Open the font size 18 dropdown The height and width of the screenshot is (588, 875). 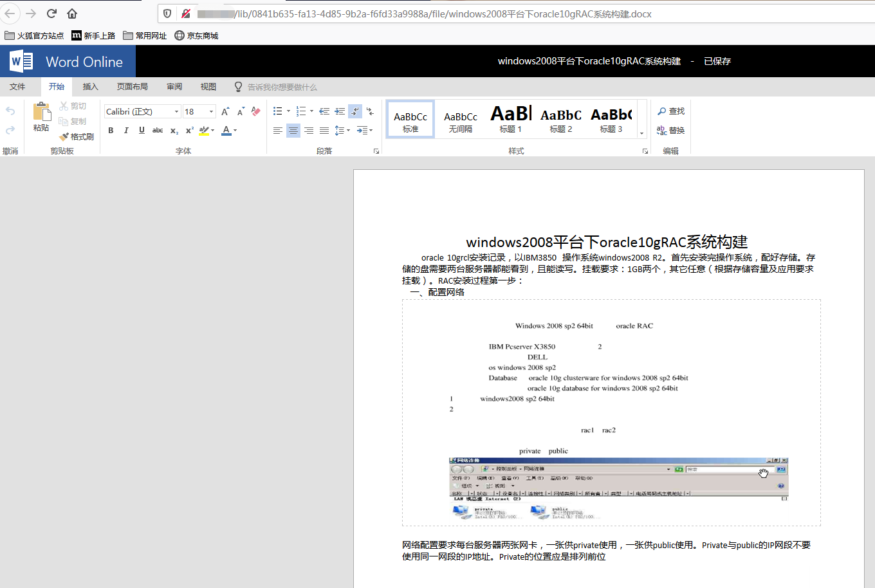[211, 112]
